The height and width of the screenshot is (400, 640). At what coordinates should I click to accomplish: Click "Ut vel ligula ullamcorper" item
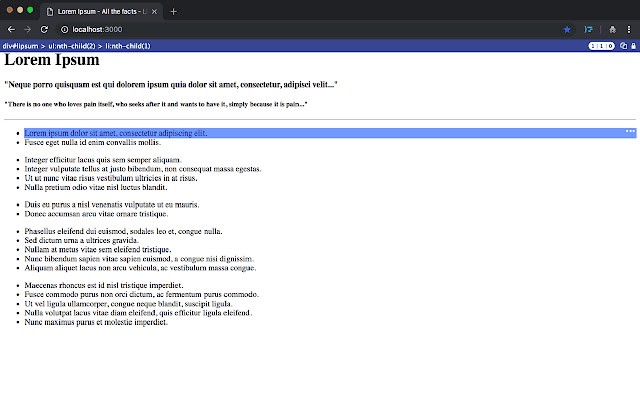click(129, 304)
